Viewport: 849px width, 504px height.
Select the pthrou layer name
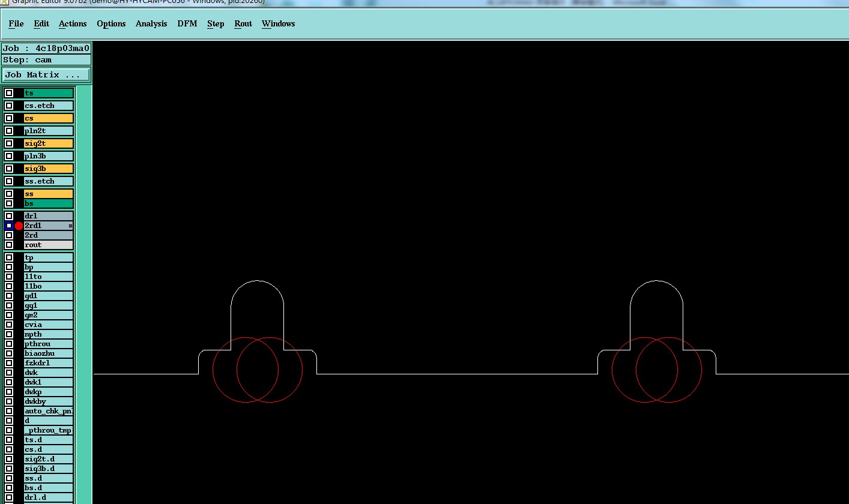point(48,344)
